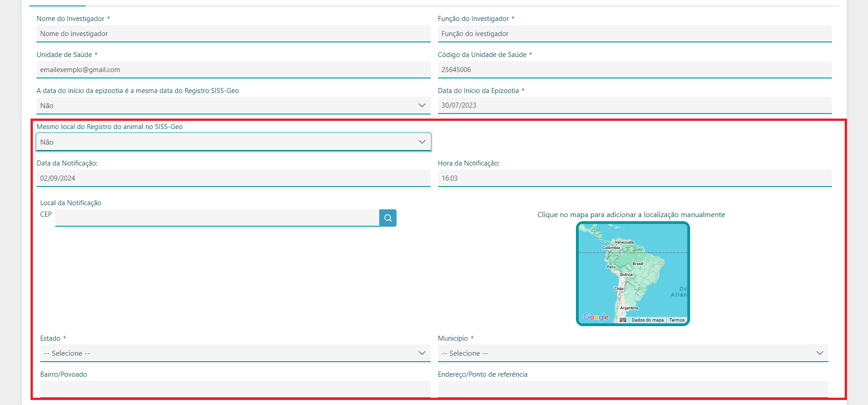
Task: Open the epizootia same-date SISS-Geo dropdown
Action: (233, 106)
